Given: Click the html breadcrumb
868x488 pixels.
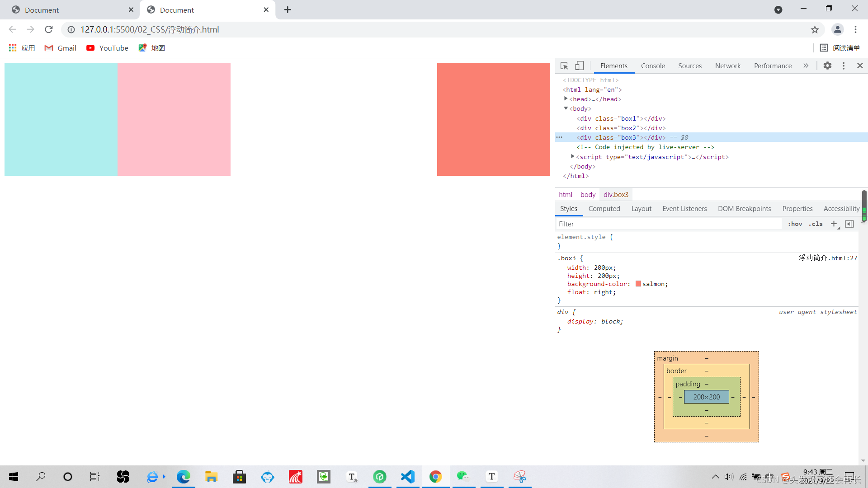Looking at the screenshot, I should coord(566,195).
